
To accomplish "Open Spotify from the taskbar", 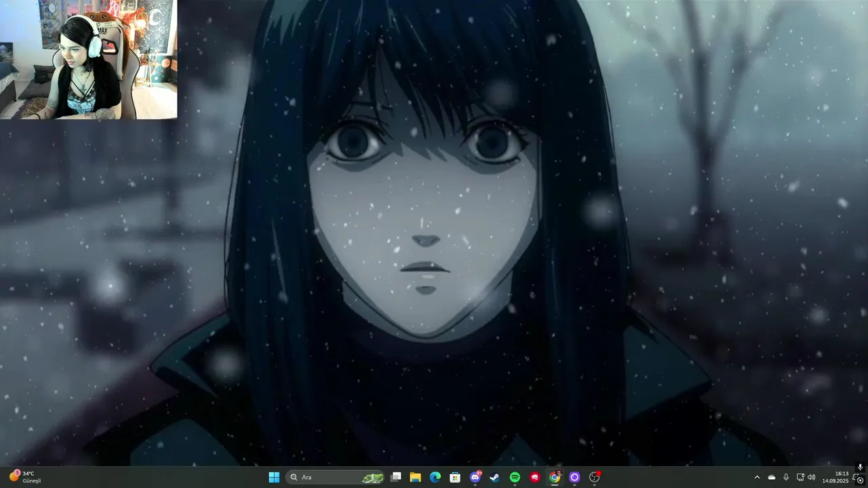I will click(x=515, y=477).
